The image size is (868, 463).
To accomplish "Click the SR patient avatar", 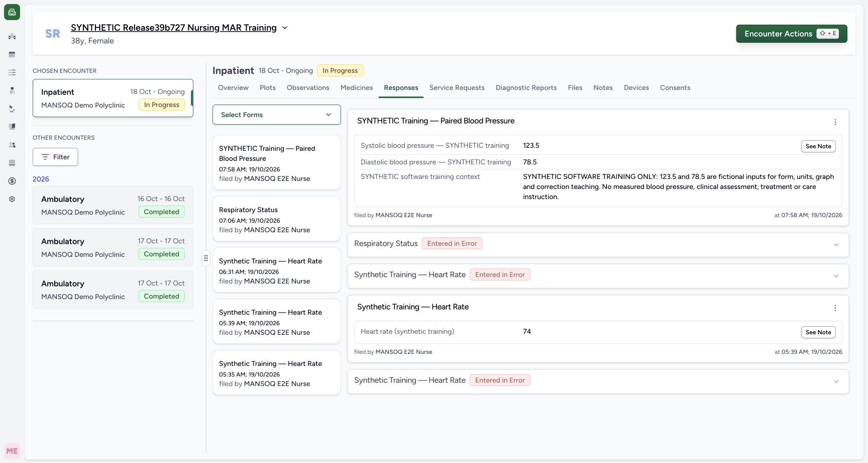I will point(53,34).
